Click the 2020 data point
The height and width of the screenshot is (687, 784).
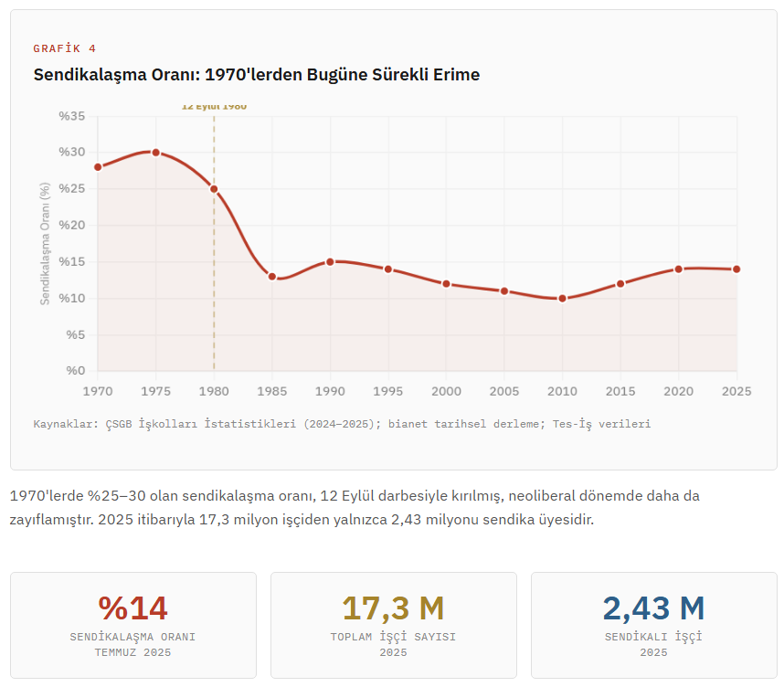(678, 270)
